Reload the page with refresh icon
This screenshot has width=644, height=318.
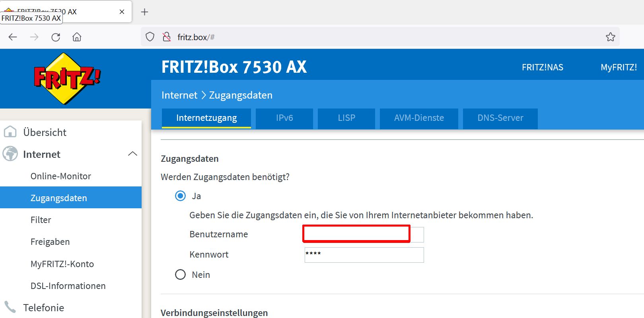pos(56,37)
